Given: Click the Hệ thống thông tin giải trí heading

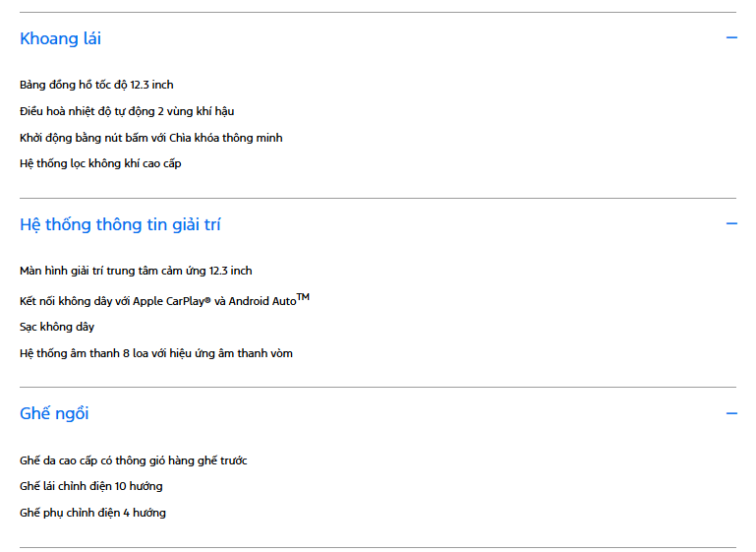Looking at the screenshot, I should (120, 225).
